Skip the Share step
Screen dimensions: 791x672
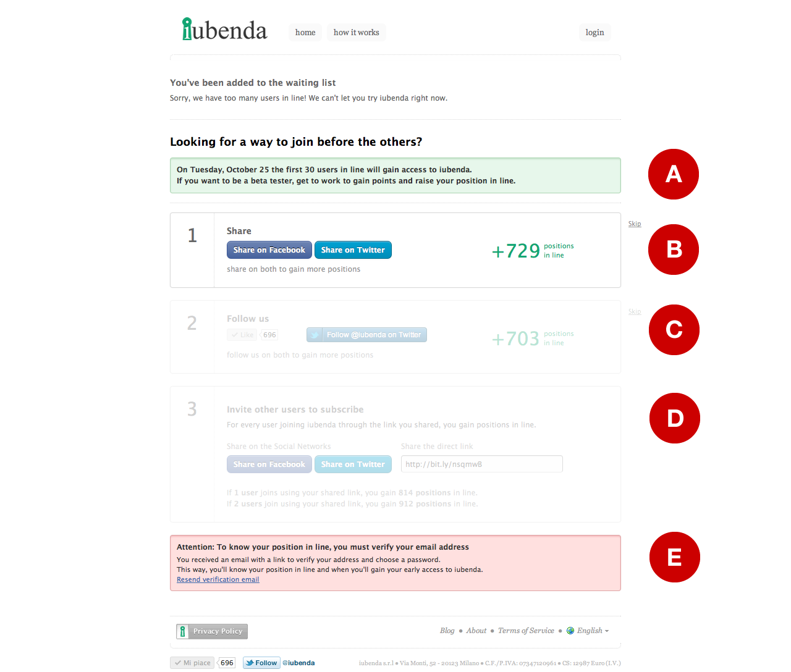[635, 224]
